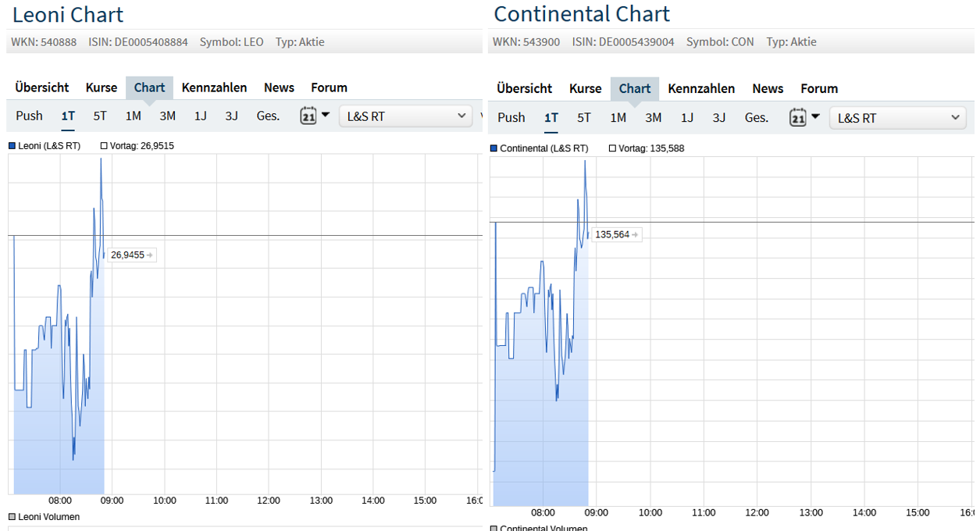Show the Ges. full range for Continental
The height and width of the screenshot is (531, 980).
point(756,118)
